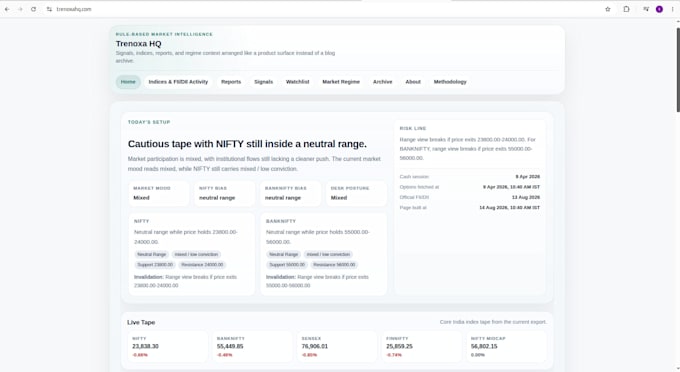680x372 pixels.
Task: Go to the Archive tab
Action: pyautogui.click(x=382, y=82)
